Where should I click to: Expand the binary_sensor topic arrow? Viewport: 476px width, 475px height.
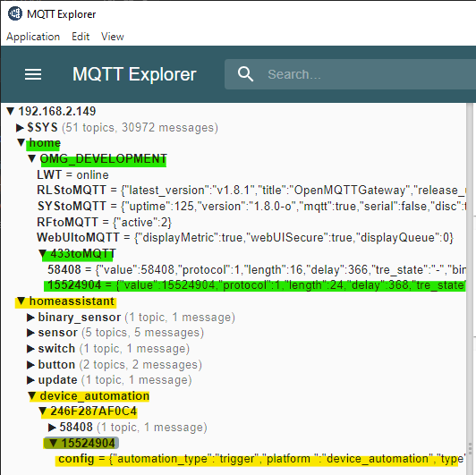point(30,318)
